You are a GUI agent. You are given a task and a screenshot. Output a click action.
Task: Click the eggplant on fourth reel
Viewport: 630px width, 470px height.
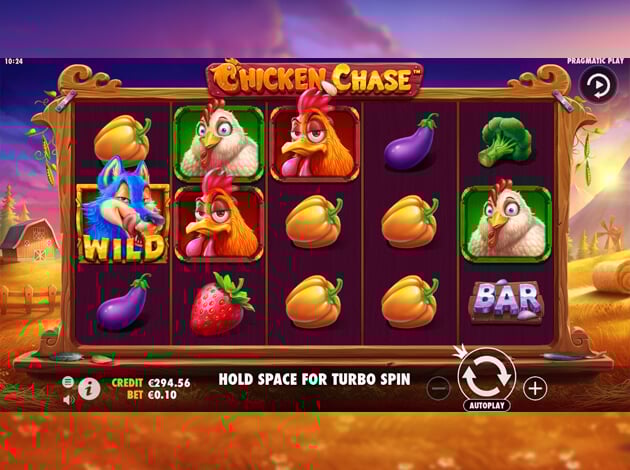tap(411, 142)
